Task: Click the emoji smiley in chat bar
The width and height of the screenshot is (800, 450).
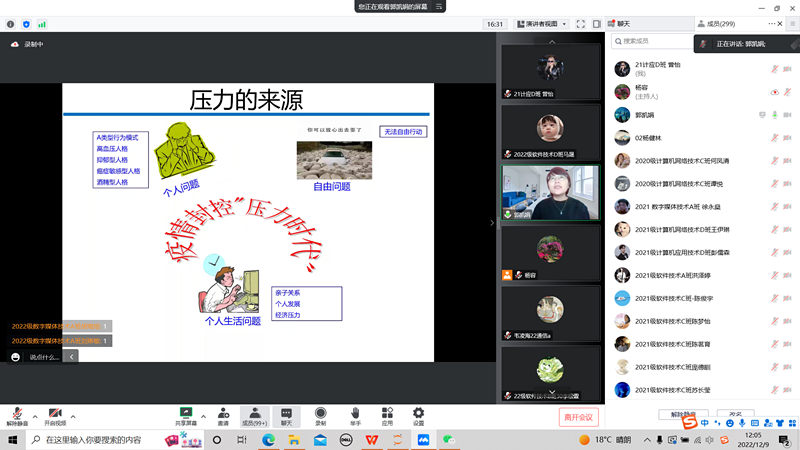Action: click(15, 357)
